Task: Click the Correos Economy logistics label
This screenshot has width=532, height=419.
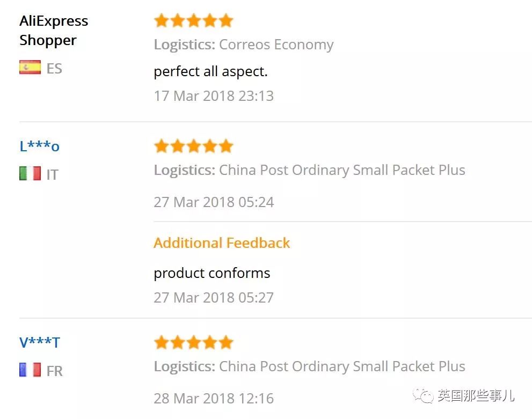Action: click(x=244, y=45)
